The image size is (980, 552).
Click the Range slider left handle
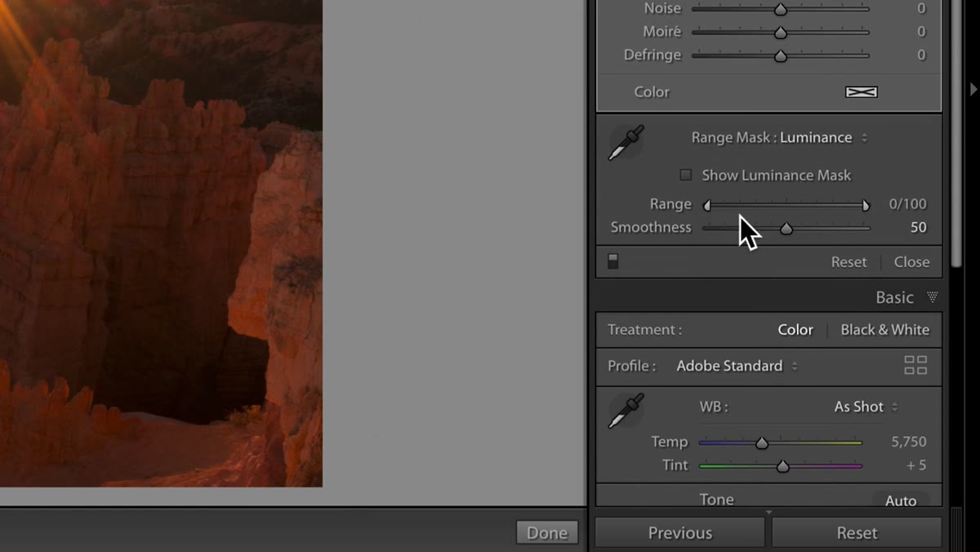click(707, 205)
